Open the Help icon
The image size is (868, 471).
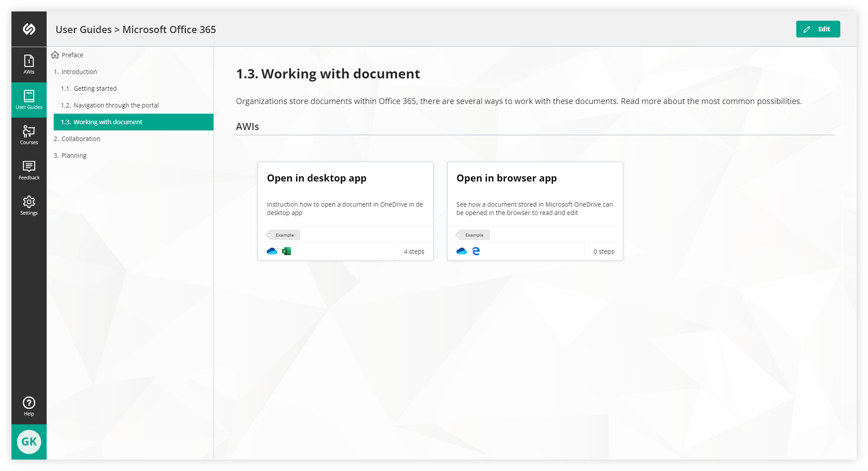29,405
